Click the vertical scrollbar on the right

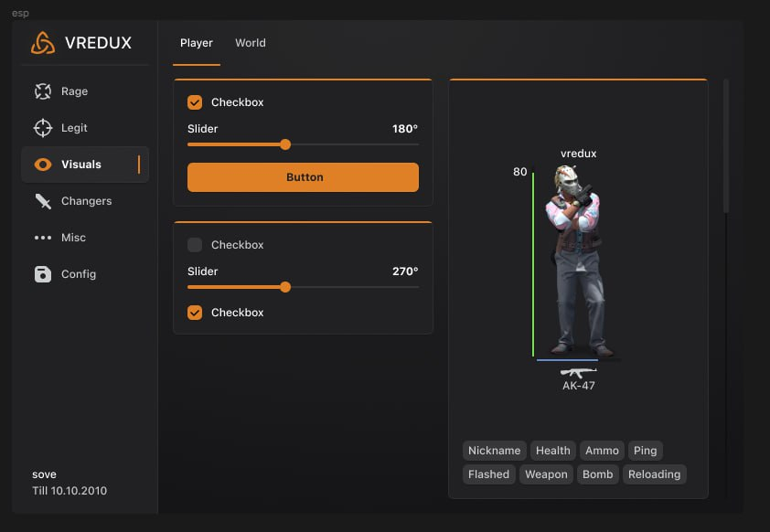click(726, 146)
